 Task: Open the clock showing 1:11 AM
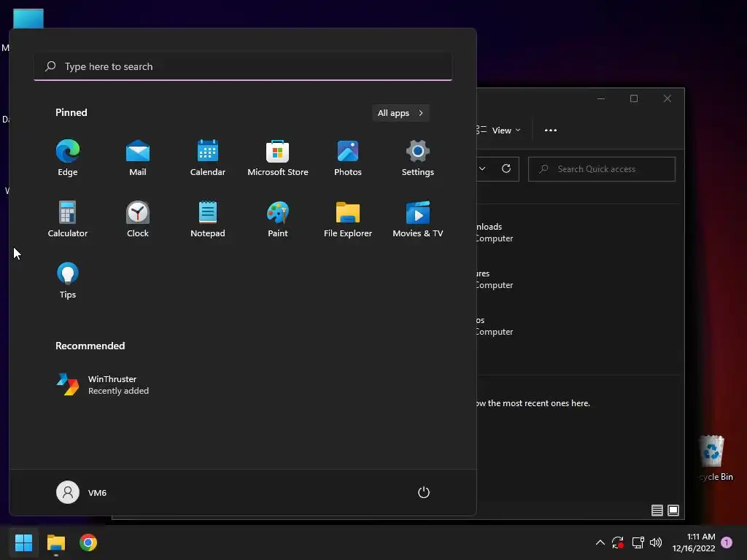694,542
